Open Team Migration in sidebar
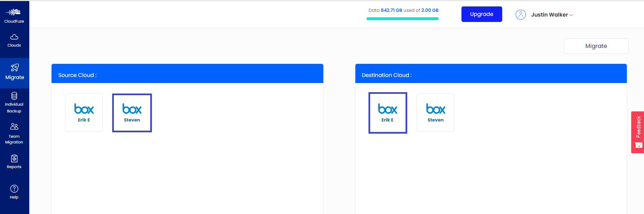Image resolution: width=644 pixels, height=214 pixels. (x=14, y=134)
